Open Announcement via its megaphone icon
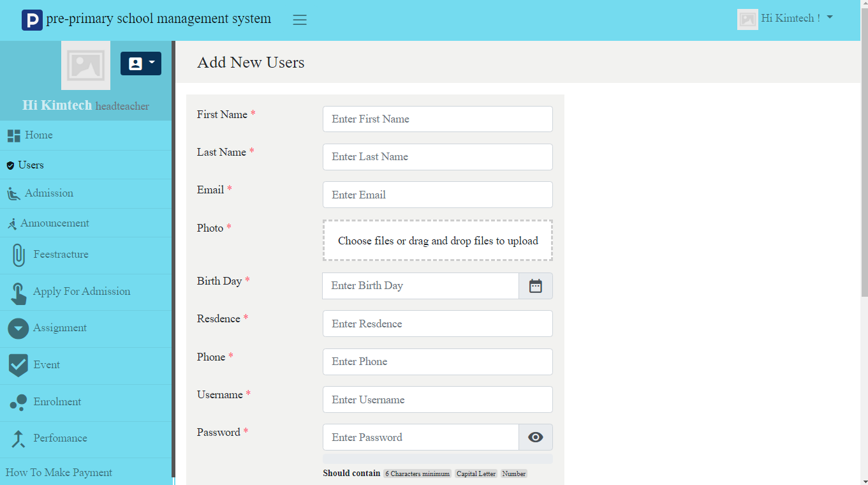 point(13,223)
